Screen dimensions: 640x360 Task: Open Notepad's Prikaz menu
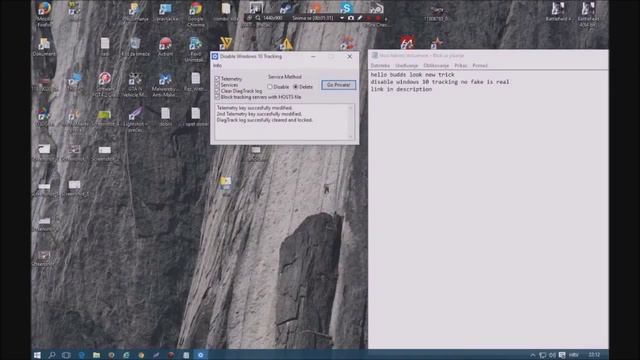pyautogui.click(x=460, y=65)
